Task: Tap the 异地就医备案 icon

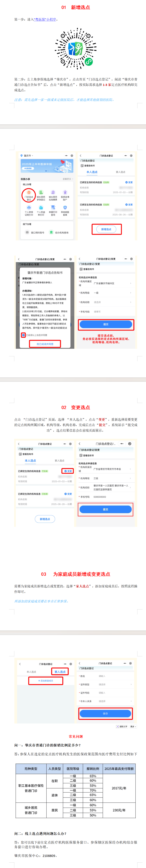Action: (65, 209)
